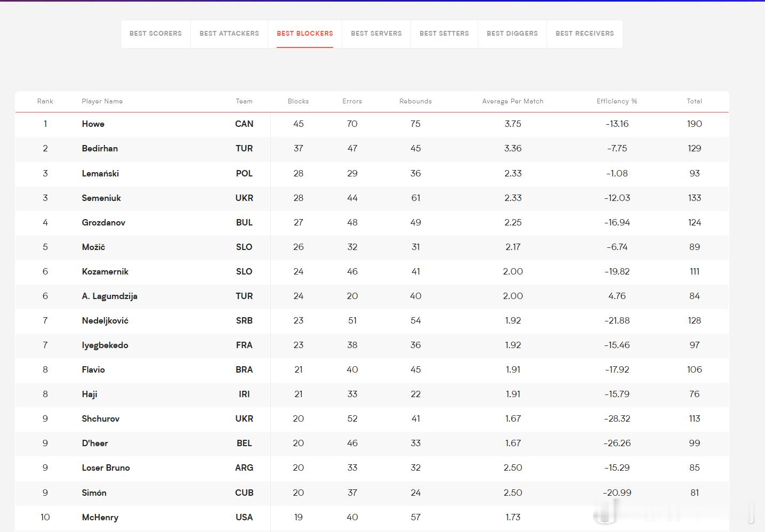Select player D'heer

coord(95,444)
